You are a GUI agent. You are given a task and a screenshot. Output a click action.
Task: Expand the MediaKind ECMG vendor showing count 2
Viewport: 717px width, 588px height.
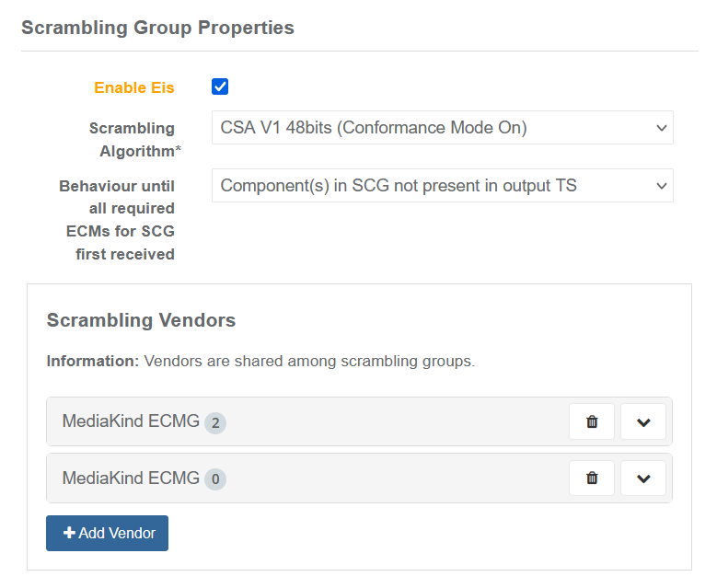point(643,422)
